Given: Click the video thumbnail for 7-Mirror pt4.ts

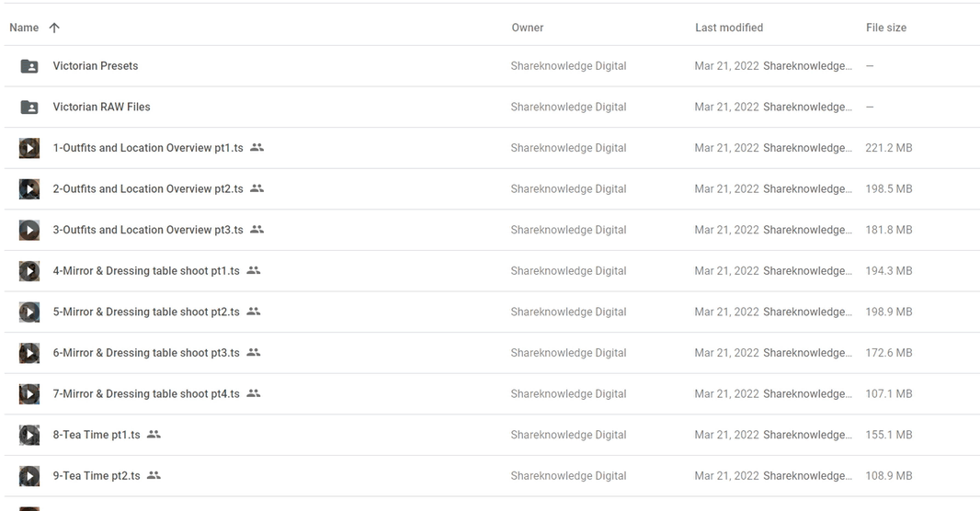Looking at the screenshot, I should tap(29, 394).
